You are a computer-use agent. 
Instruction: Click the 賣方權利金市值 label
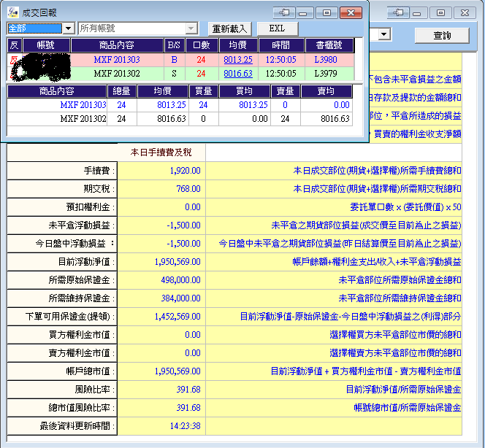[82, 353]
